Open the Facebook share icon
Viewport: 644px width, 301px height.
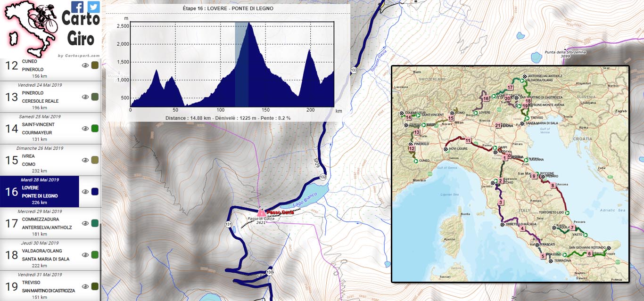(77, 7)
